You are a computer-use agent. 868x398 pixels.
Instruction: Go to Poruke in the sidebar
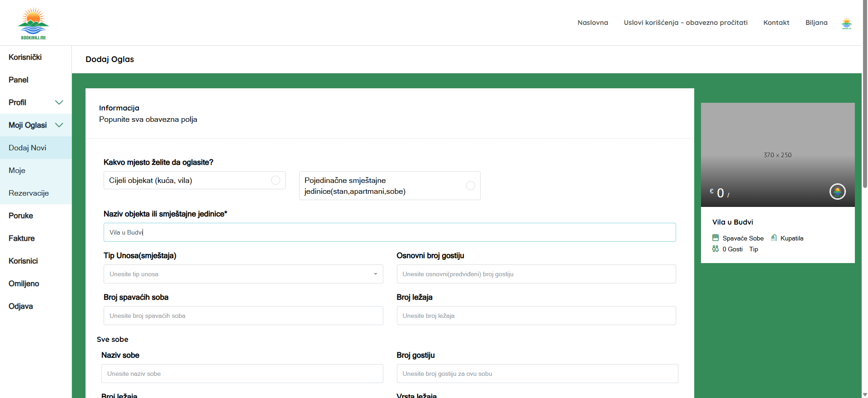click(21, 216)
